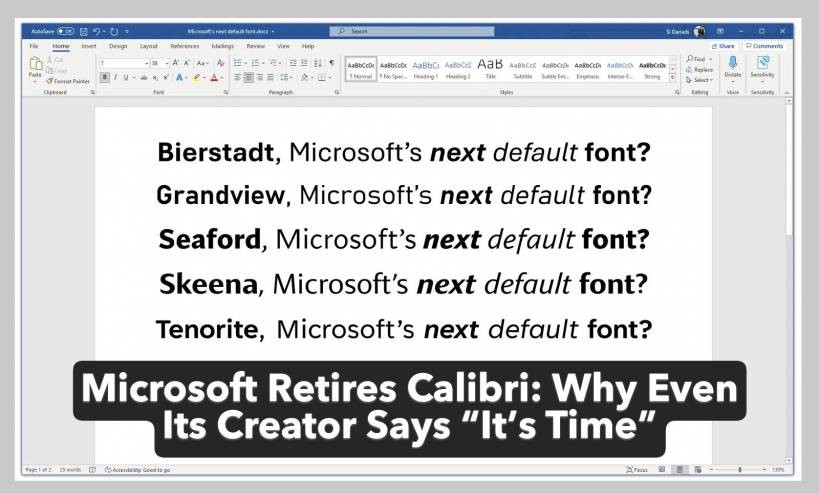
Task: Click the Numbering list icon
Action: tap(255, 63)
